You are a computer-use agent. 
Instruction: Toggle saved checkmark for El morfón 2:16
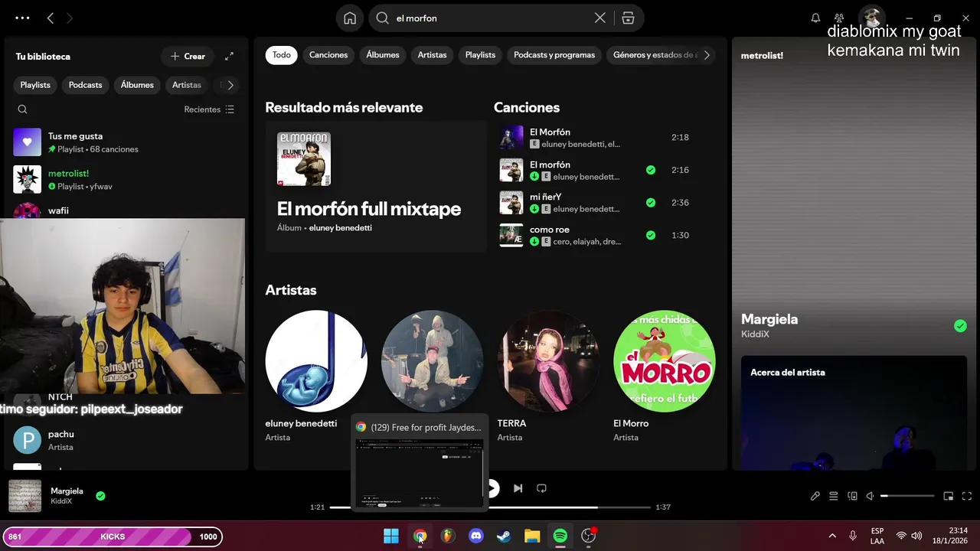pyautogui.click(x=651, y=170)
